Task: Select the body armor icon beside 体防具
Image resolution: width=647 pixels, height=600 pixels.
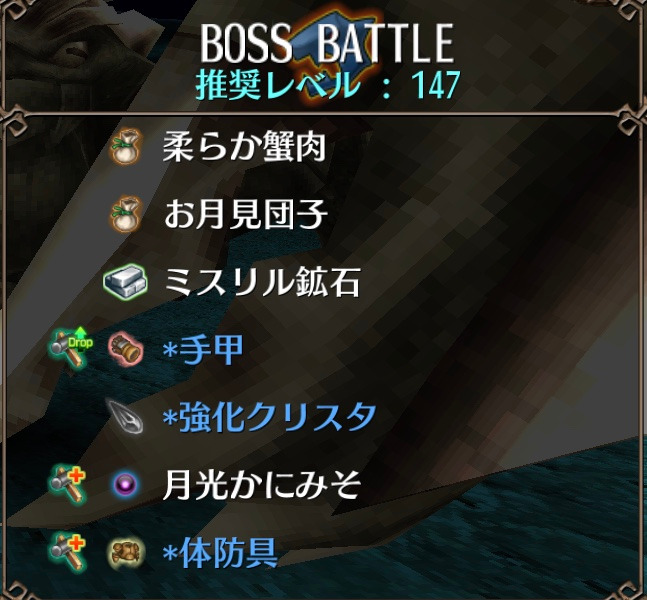Action: tap(126, 552)
